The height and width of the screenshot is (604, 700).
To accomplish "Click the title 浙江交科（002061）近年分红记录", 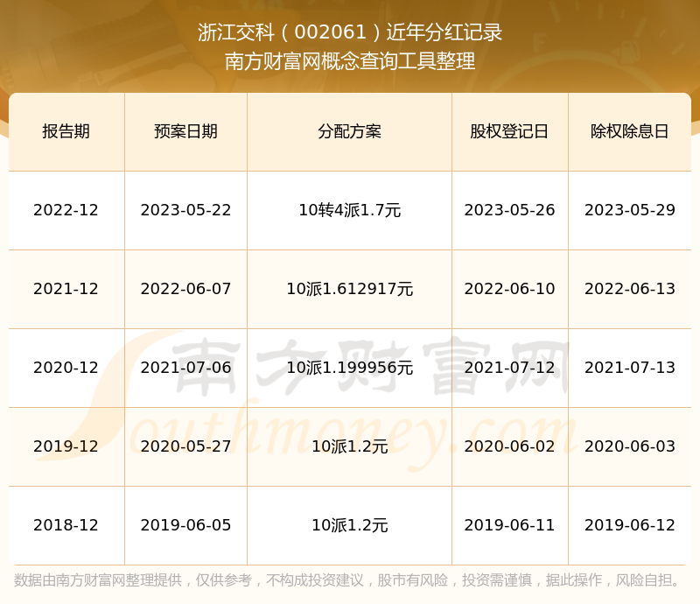I will click(x=350, y=32).
